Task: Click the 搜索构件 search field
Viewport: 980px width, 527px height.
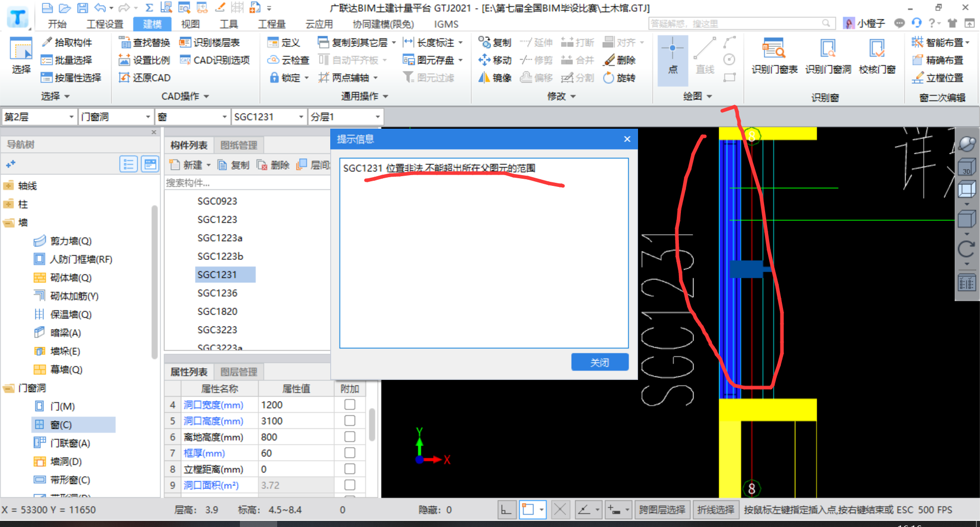Action: (247, 182)
